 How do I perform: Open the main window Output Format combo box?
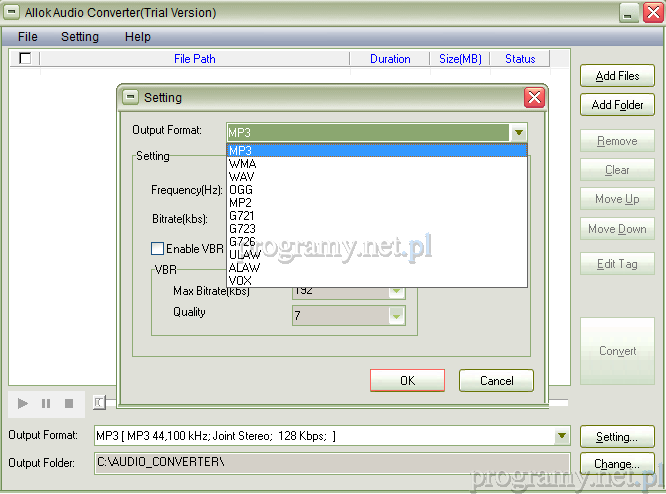coord(560,436)
